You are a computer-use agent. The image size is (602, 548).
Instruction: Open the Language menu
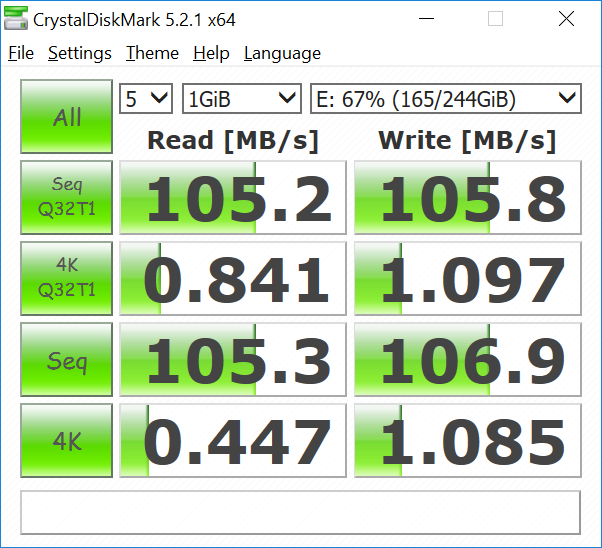tap(282, 54)
